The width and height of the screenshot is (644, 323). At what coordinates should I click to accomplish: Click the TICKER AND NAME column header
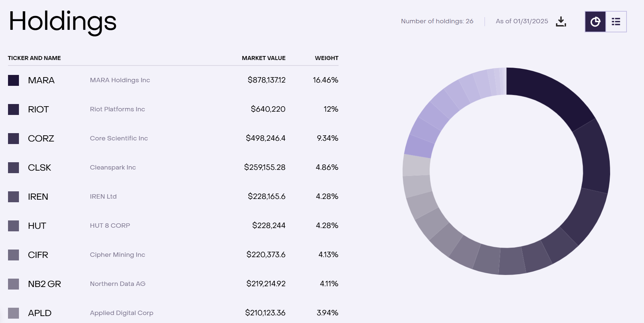tap(34, 58)
